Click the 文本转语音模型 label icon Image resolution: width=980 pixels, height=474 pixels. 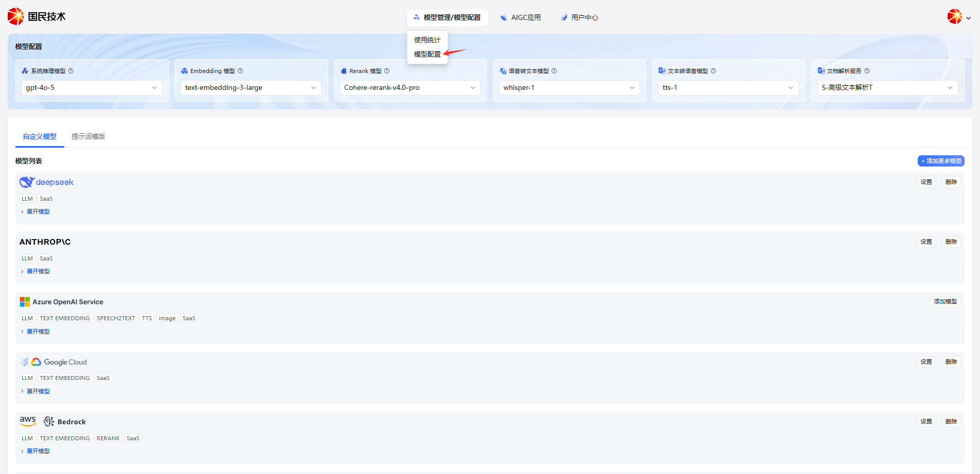(662, 71)
